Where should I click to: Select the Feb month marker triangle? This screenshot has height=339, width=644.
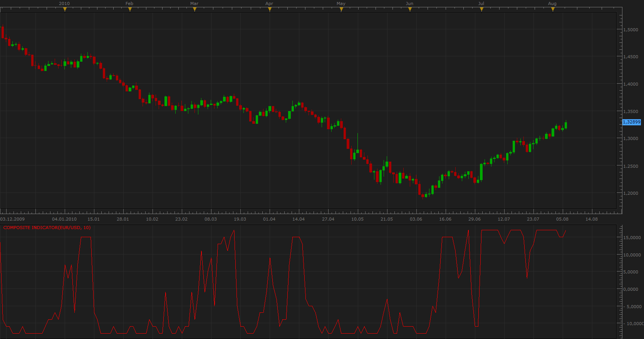[x=130, y=10]
